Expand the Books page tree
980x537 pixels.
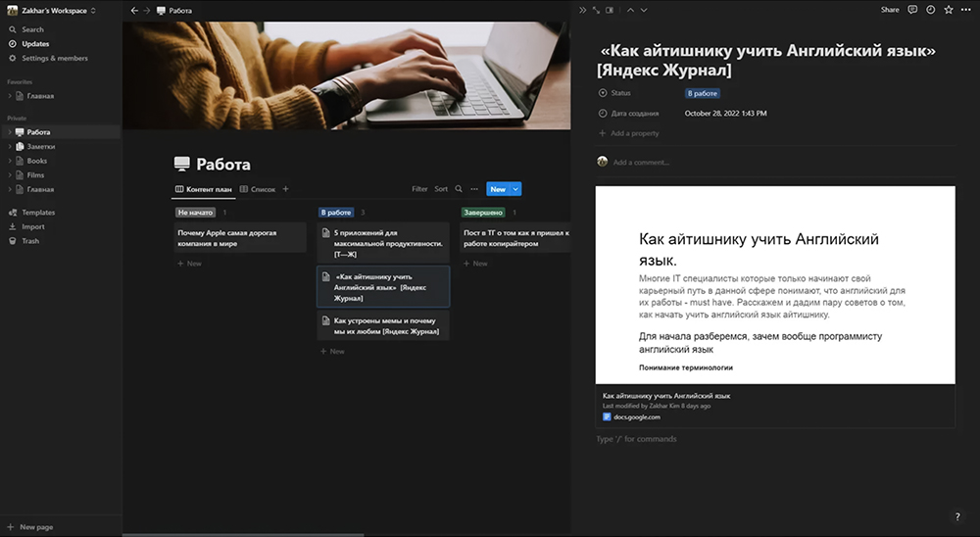click(x=9, y=161)
